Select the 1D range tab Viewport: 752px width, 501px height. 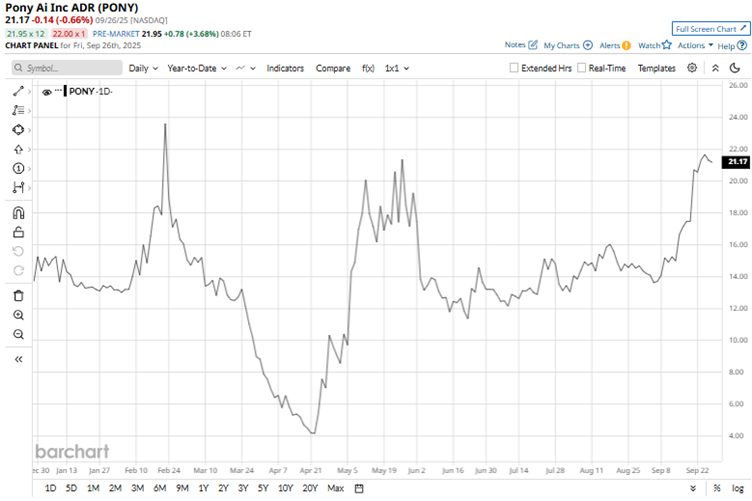pyautogui.click(x=50, y=488)
